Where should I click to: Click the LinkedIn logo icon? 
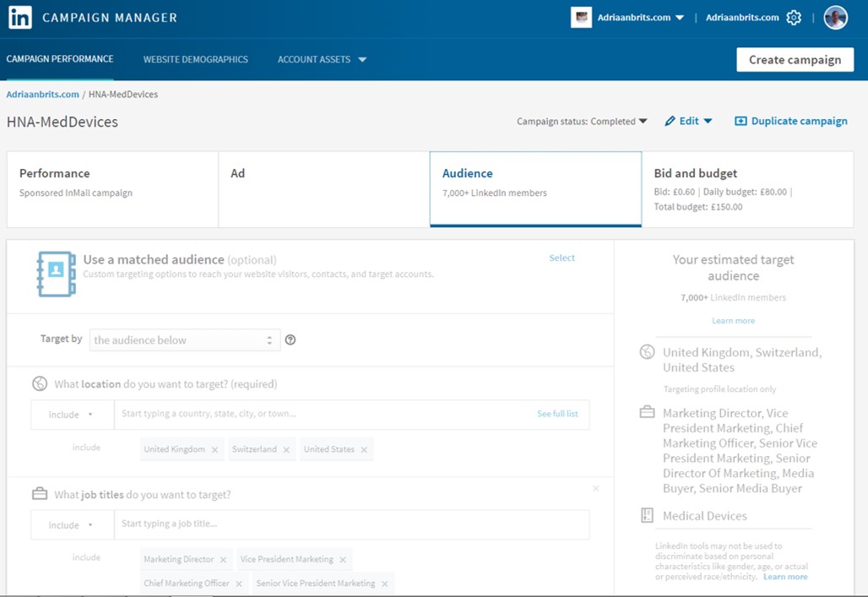coord(20,18)
